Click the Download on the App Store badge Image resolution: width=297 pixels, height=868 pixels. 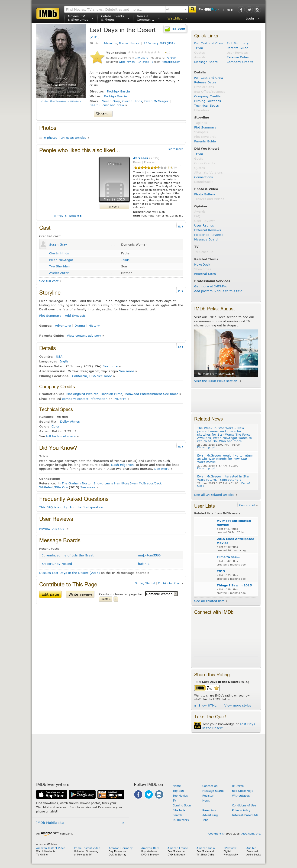52,795
